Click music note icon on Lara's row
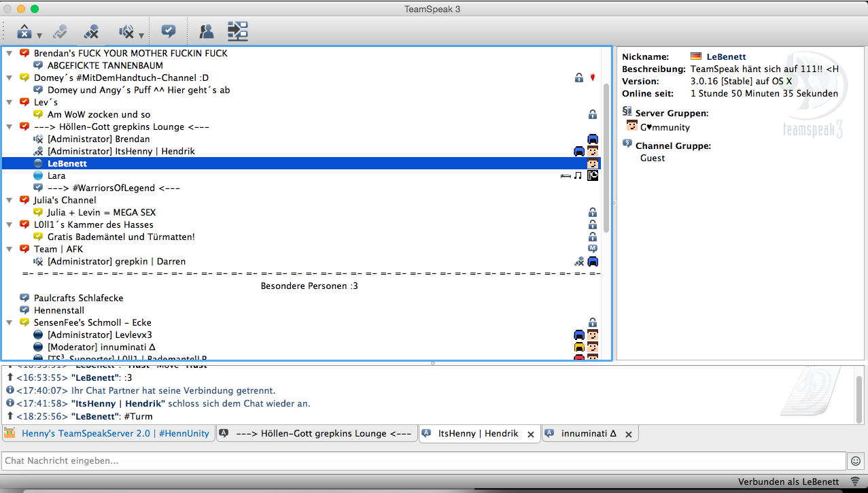This screenshot has height=493, width=868. (578, 175)
